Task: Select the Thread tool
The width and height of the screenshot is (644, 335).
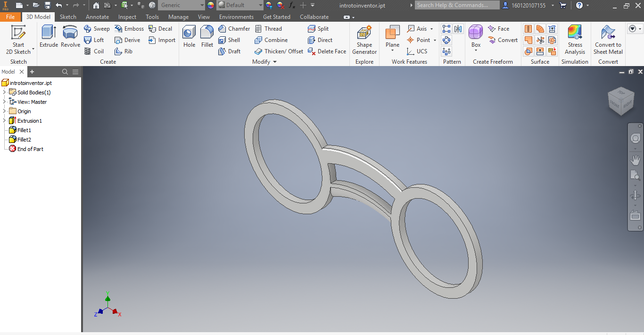Action: (x=268, y=29)
